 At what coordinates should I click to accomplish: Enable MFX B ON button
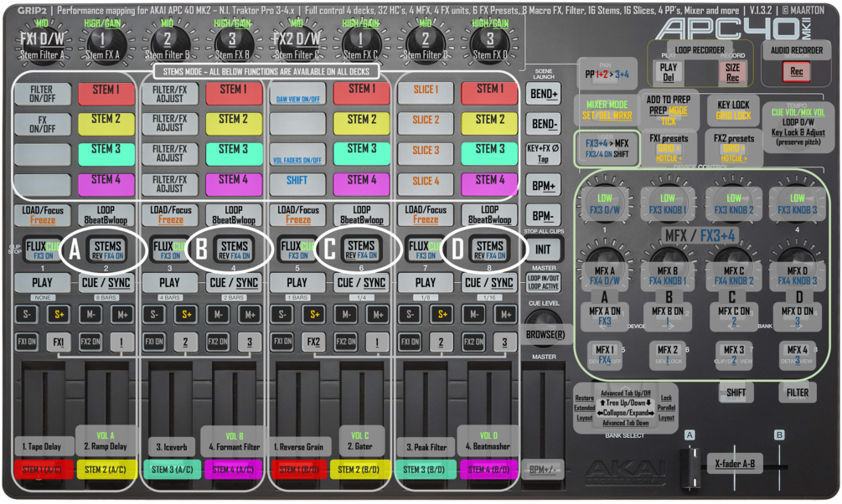668,316
